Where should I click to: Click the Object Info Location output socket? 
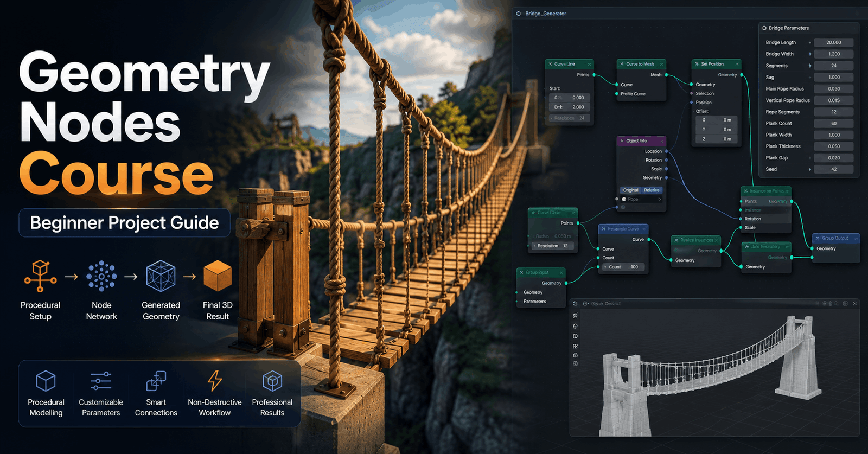(666, 151)
